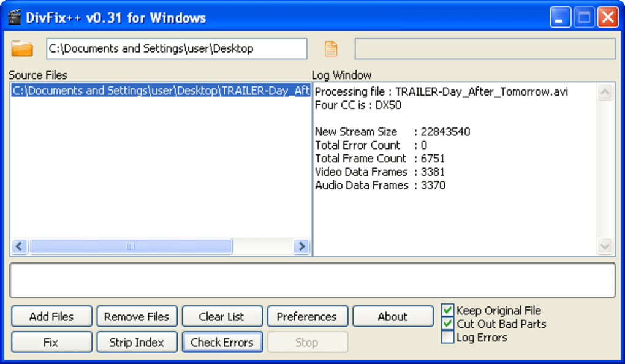Disable Cut Out Bad Parts option
This screenshot has height=364, width=625.
447,324
